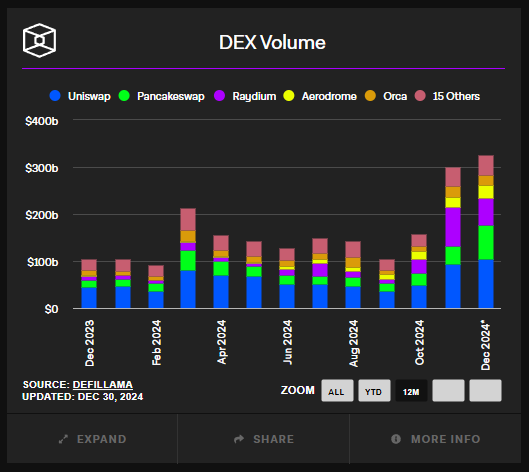529x472 pixels.
Task: Click the Dec 2024 bar's green Pancakeswap segment
Action: (486, 243)
